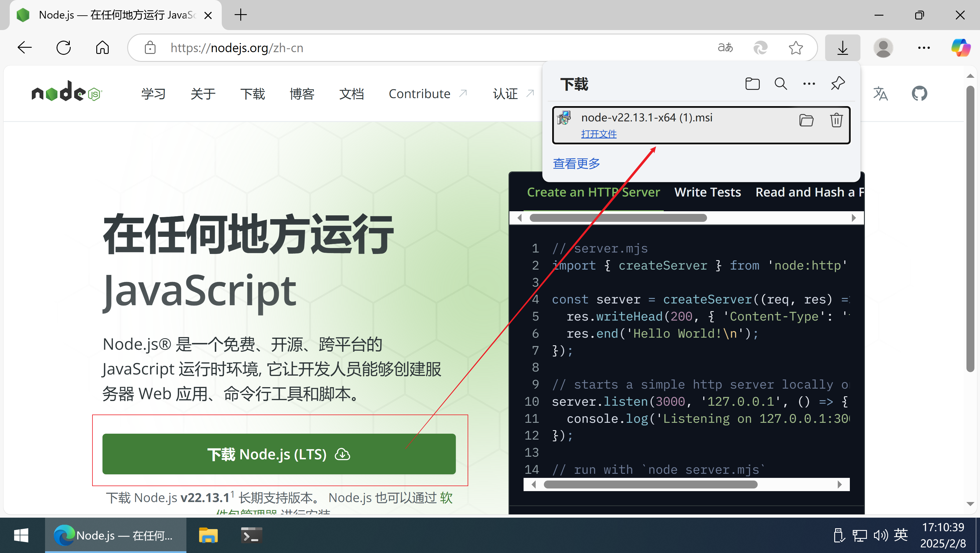
Task: Switch to Write Tests tab
Action: pos(708,192)
